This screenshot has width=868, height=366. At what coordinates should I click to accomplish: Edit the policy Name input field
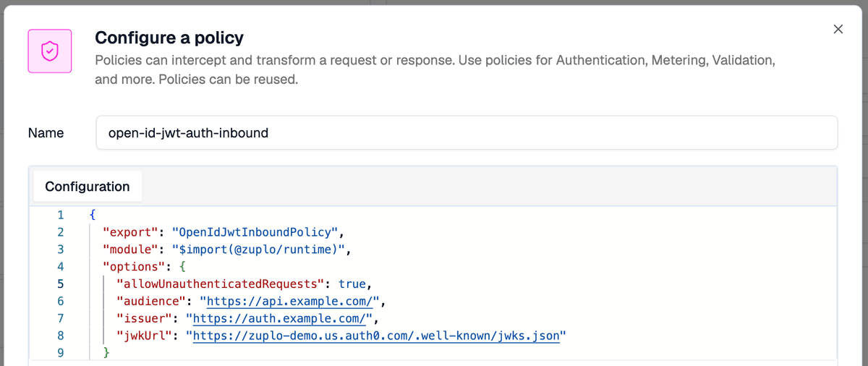pos(467,133)
